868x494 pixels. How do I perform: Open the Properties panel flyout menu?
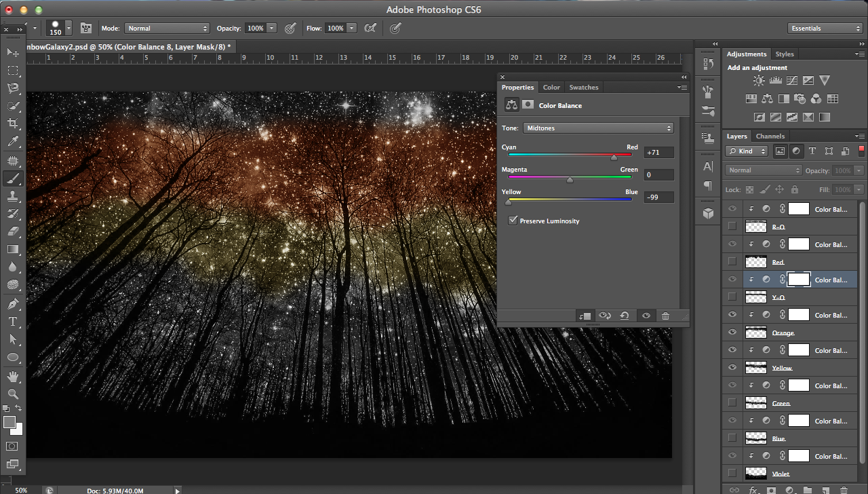pos(682,87)
